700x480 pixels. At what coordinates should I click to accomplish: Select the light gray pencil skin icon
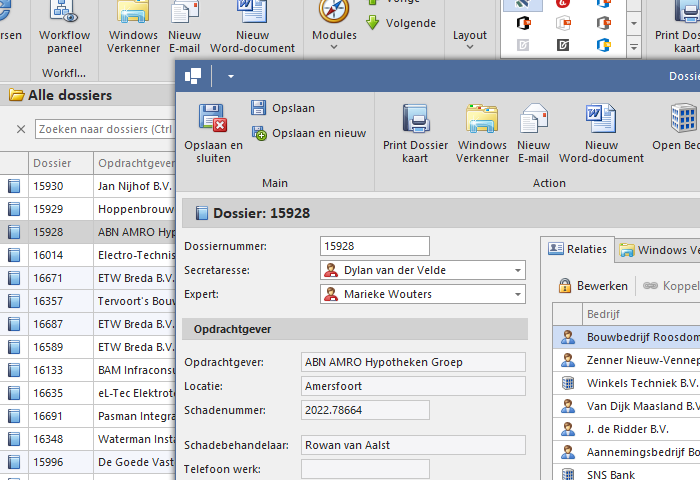[x=523, y=45]
